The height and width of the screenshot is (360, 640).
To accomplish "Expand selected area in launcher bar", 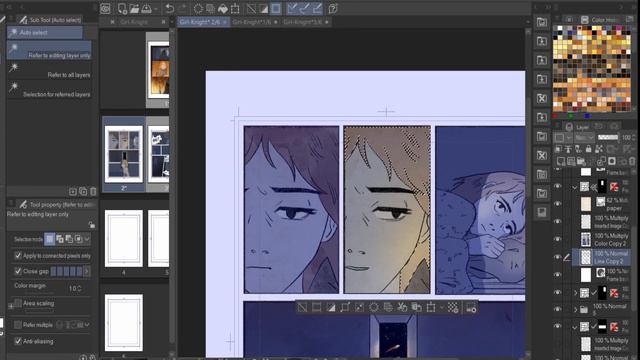I will (345, 307).
